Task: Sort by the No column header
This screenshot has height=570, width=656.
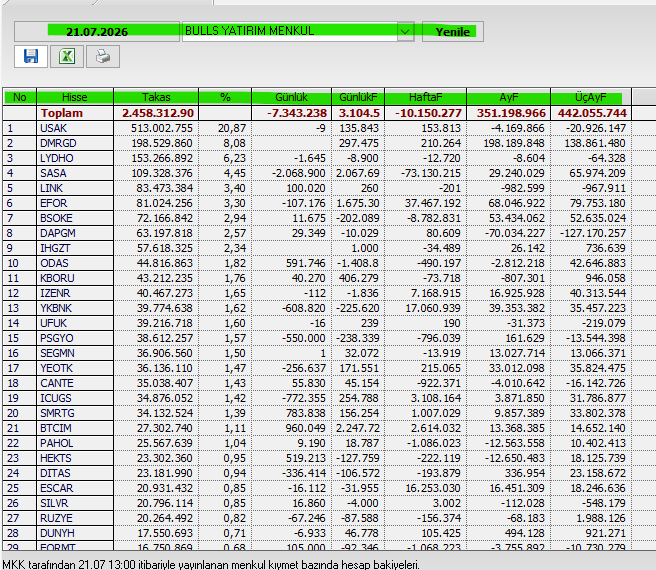Action: tap(20, 97)
